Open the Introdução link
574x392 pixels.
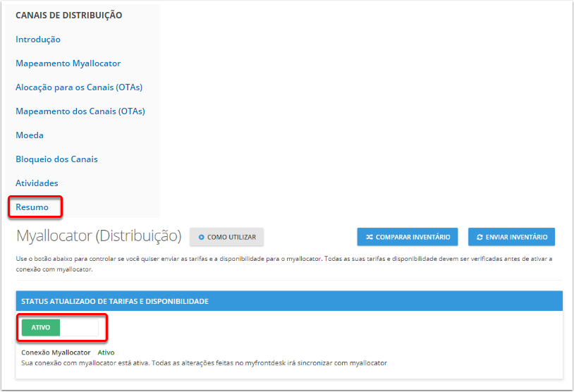tap(38, 39)
